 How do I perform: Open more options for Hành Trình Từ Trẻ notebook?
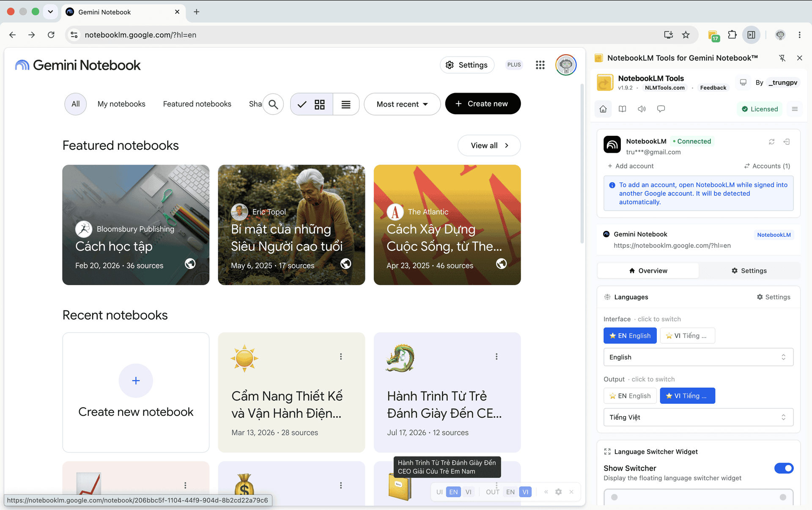497,356
